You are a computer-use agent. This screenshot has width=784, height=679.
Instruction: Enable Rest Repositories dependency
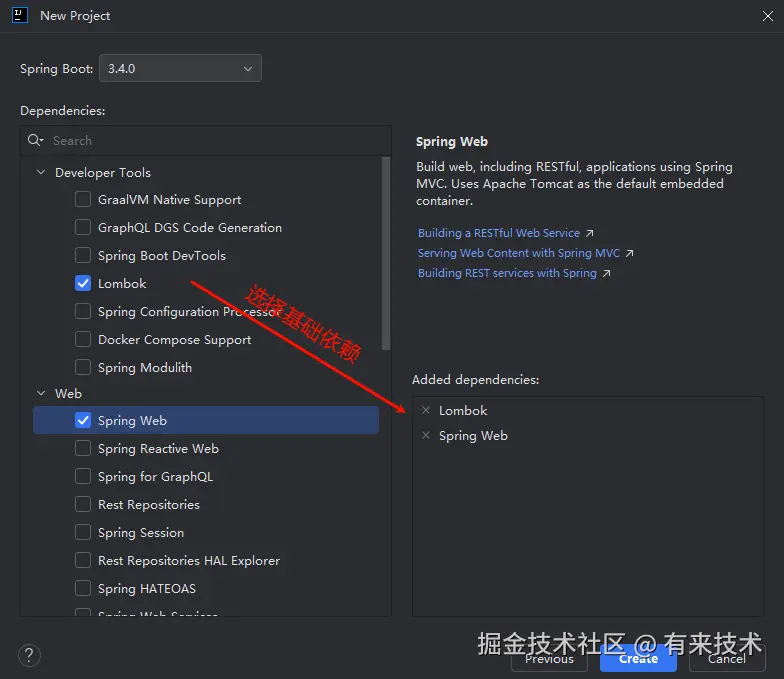[x=83, y=504]
